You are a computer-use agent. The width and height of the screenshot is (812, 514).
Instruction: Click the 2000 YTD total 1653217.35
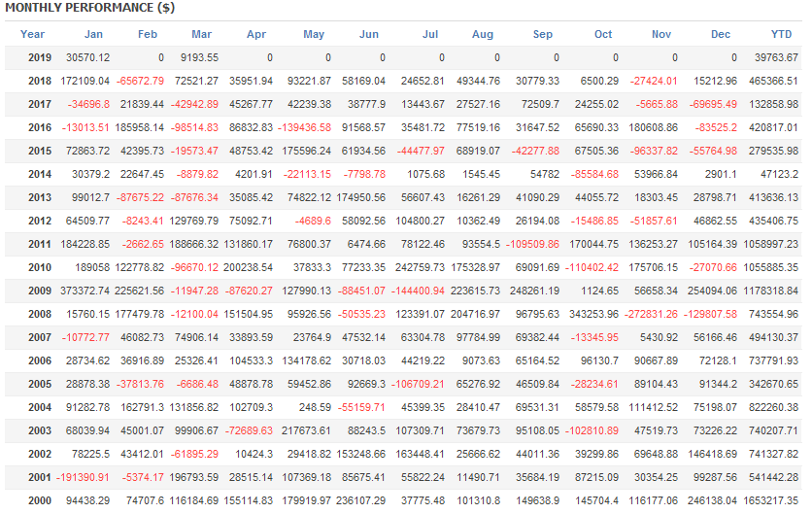click(770, 500)
